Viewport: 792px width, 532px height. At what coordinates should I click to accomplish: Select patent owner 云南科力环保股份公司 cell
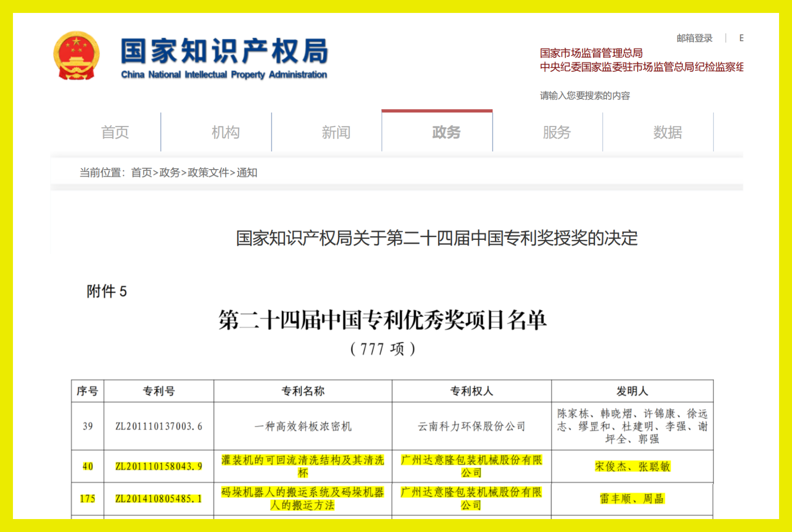pos(472,425)
